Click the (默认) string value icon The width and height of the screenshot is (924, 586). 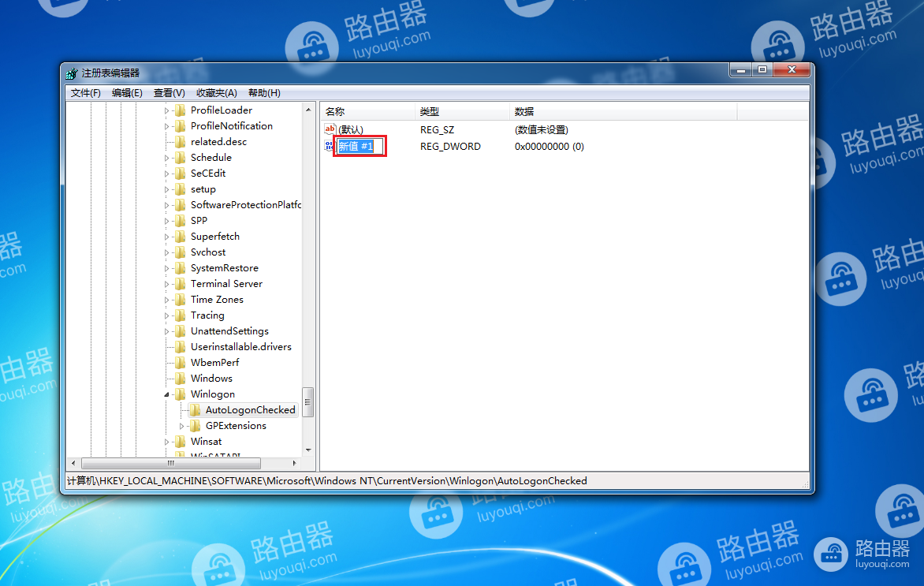[x=330, y=129]
